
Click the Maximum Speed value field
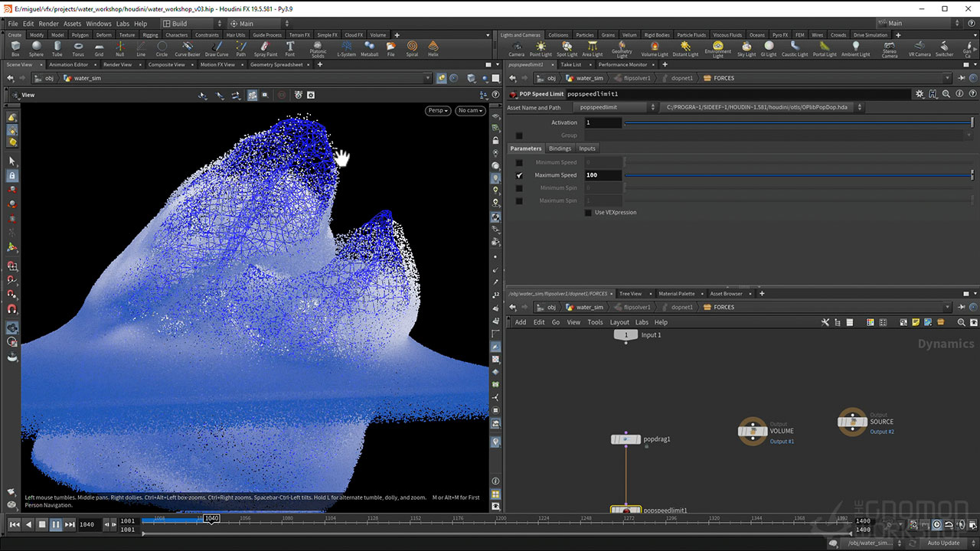[603, 175]
